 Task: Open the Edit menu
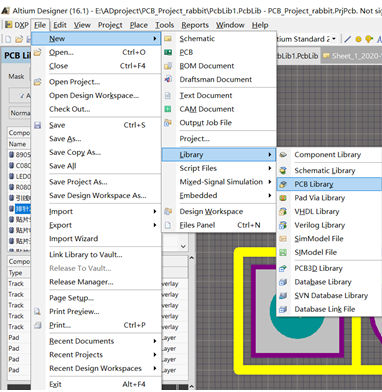60,25
